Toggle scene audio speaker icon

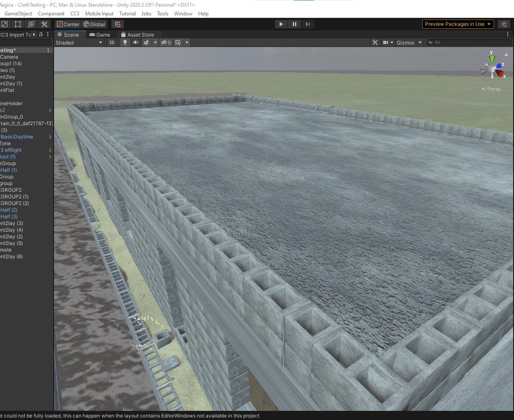(136, 42)
